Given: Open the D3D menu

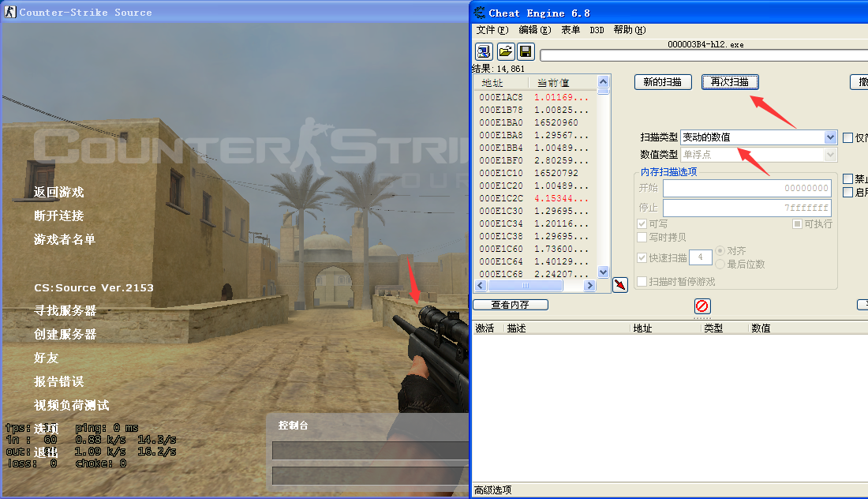Looking at the screenshot, I should [598, 29].
